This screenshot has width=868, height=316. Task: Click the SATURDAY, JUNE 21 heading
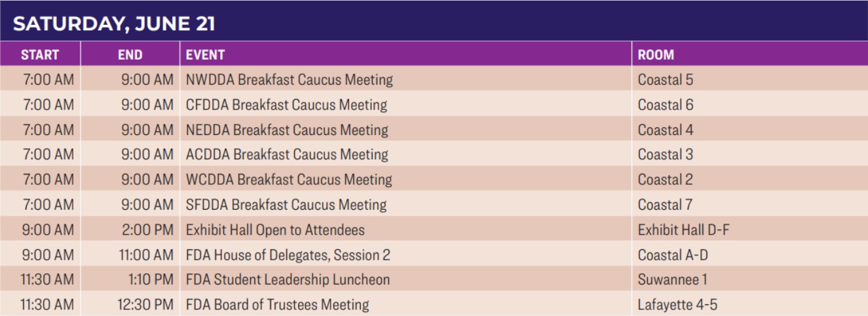[x=114, y=24]
